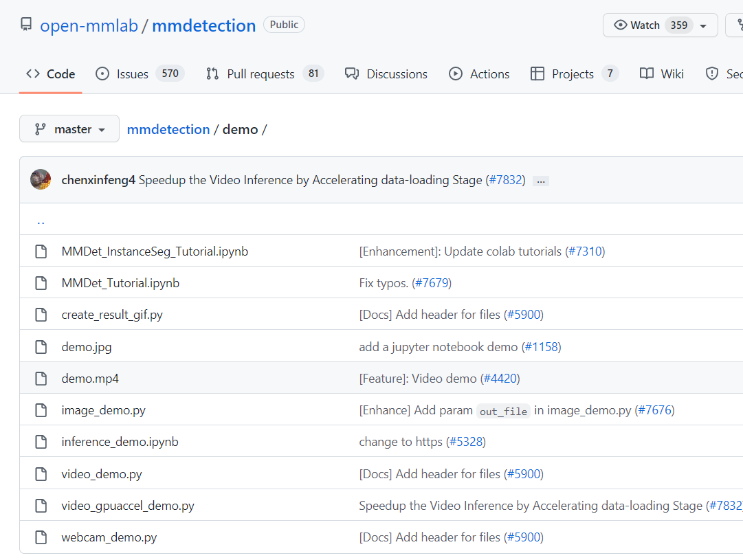Open pull request #7679 link

point(432,283)
